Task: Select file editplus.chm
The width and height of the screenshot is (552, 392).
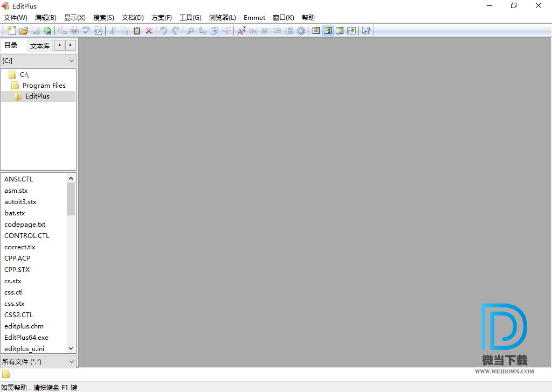Action: point(24,326)
